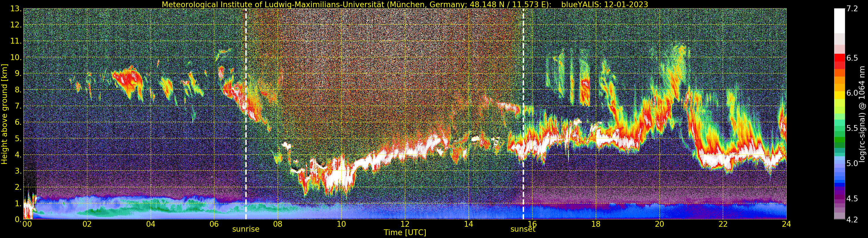Viewport: 868px width, 238px height.
Task: Click the '9.' tick on the height axis
Action: (18, 73)
